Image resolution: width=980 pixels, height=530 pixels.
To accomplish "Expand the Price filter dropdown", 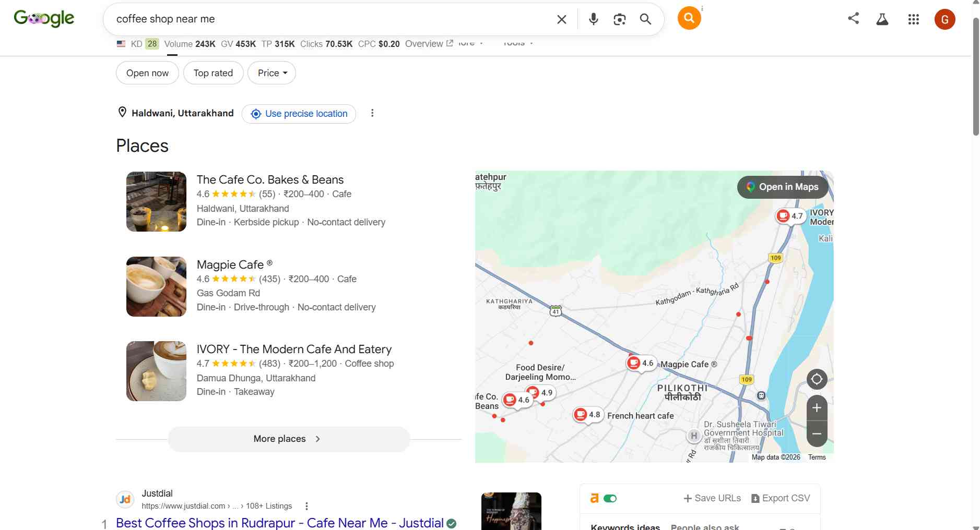I will pyautogui.click(x=272, y=73).
